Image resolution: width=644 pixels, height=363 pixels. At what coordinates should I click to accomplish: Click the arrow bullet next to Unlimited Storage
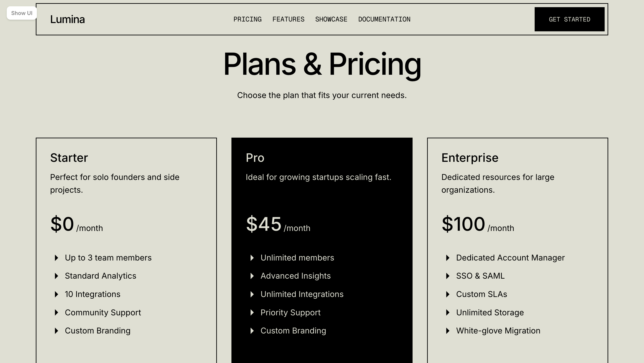448,312
